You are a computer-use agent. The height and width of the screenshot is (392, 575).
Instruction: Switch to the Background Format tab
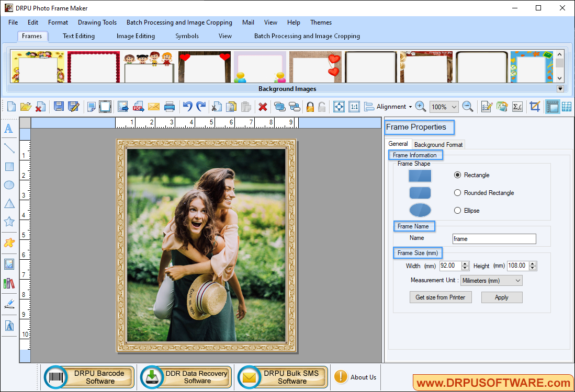tap(438, 144)
